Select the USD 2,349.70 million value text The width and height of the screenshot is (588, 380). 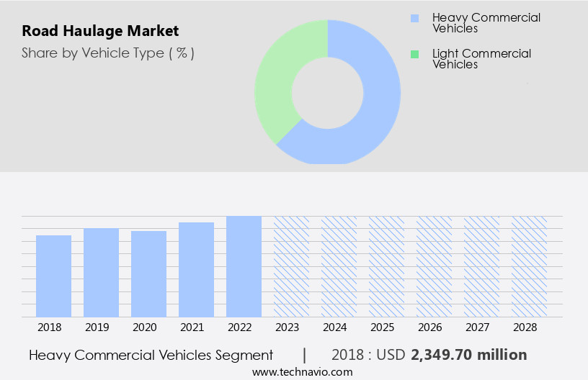coord(468,355)
